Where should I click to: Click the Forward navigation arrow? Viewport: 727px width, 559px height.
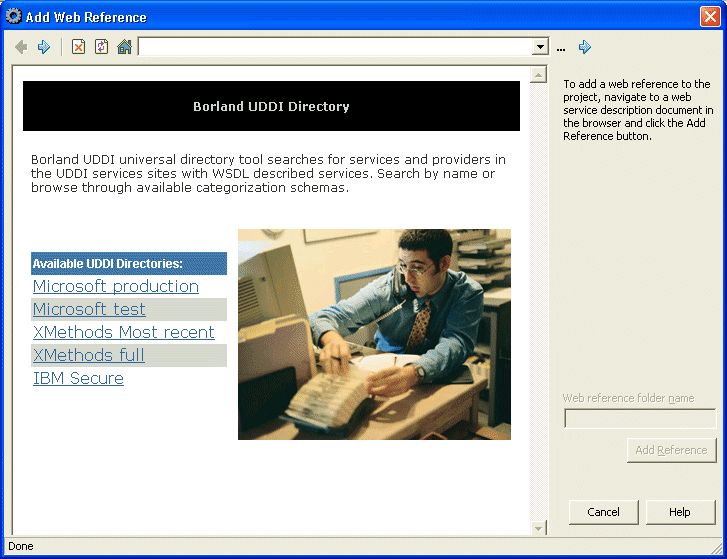(44, 47)
